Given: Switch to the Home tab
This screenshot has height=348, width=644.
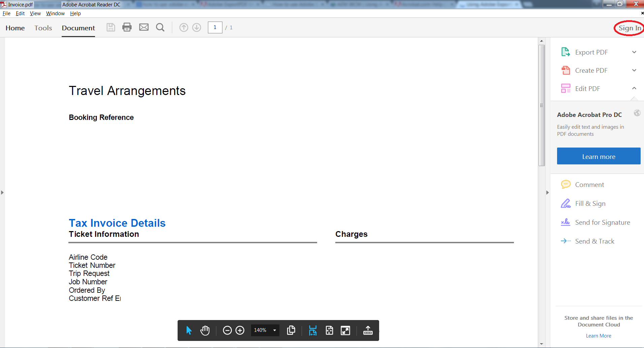Looking at the screenshot, I should coord(15,28).
